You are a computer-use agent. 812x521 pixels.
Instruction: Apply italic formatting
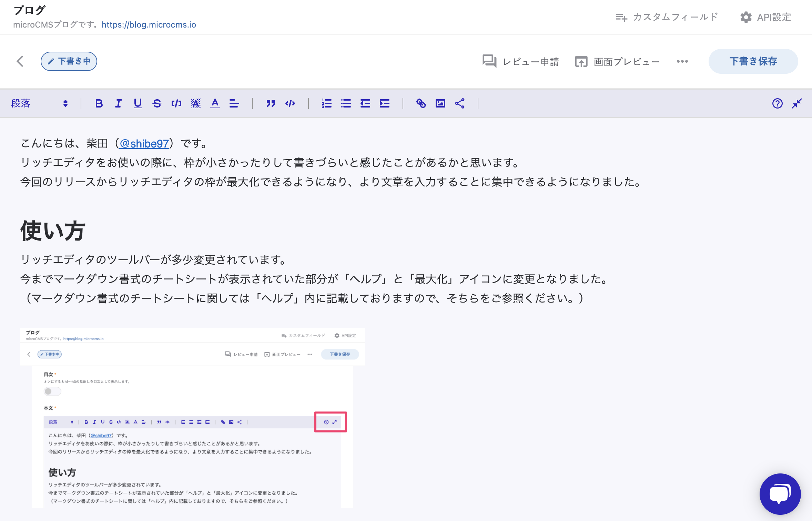pos(118,103)
